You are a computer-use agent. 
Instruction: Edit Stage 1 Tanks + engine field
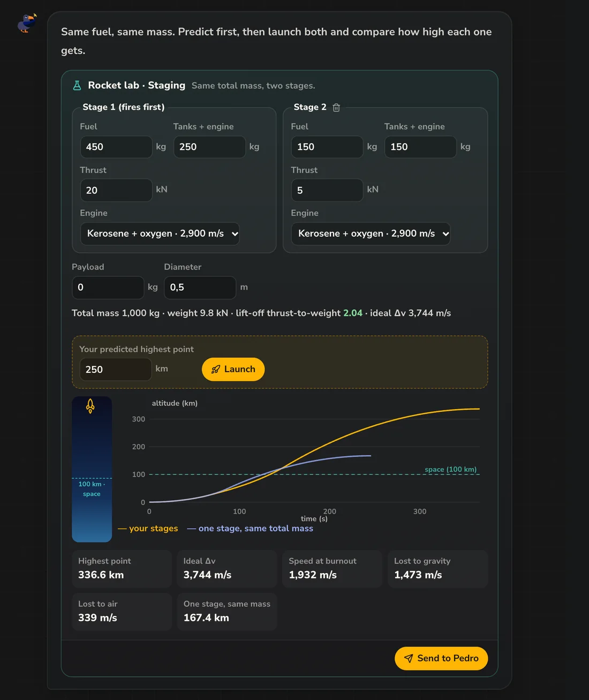pos(209,147)
